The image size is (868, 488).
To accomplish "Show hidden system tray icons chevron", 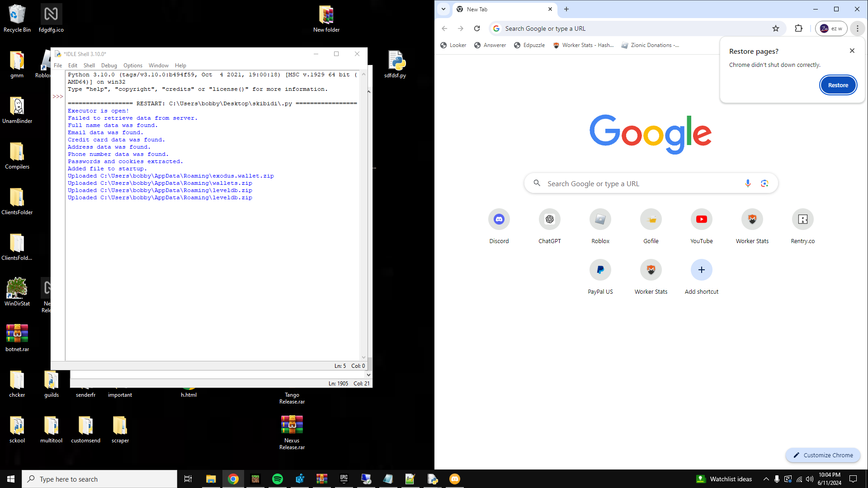I will [x=766, y=479].
